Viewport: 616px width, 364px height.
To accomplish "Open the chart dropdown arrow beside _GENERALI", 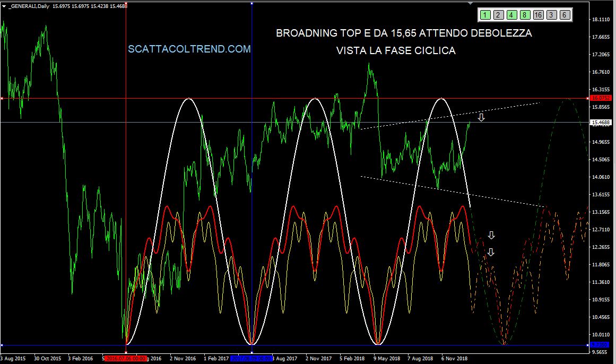I will pos(4,5).
